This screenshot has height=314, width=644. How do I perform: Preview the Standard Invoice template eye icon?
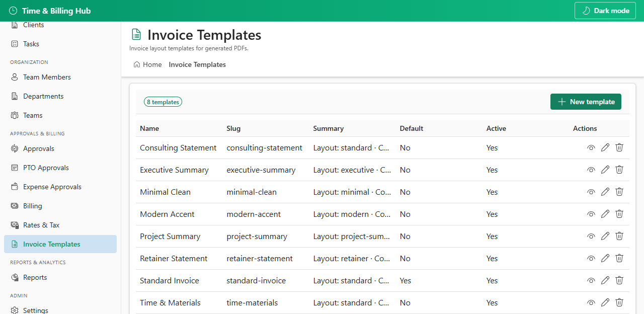591,281
